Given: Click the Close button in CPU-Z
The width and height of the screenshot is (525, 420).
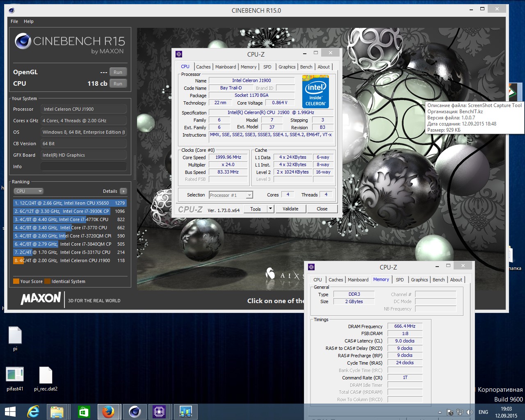Looking at the screenshot, I should coord(322,209).
